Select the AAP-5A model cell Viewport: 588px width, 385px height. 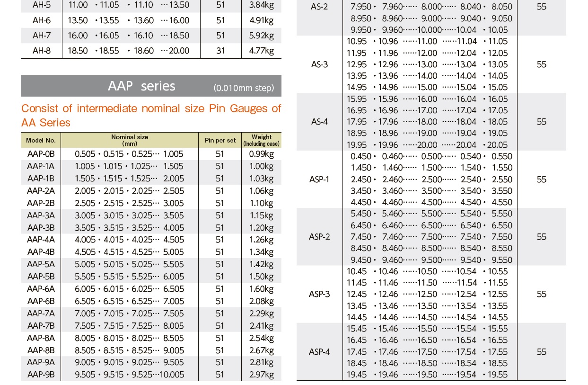(41, 264)
